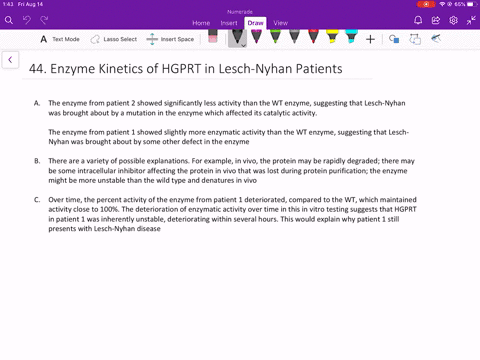Tap the clock reading 1:43
The width and height of the screenshot is (480, 360).
click(8, 4)
